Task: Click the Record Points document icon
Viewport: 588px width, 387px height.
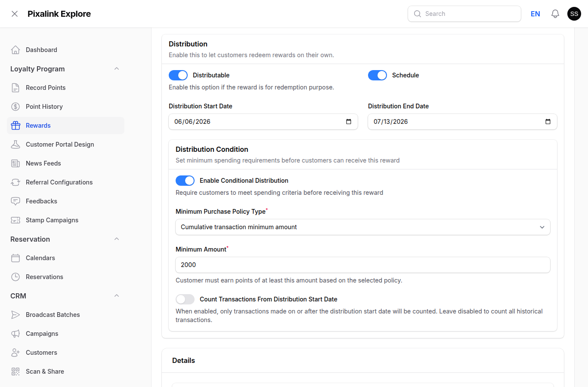Action: pos(15,88)
